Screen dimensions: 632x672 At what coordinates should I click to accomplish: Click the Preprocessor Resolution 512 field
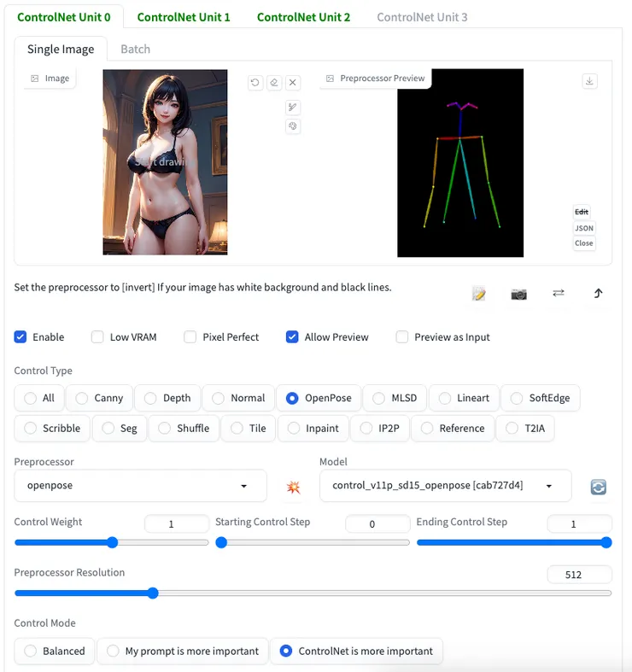click(x=580, y=575)
